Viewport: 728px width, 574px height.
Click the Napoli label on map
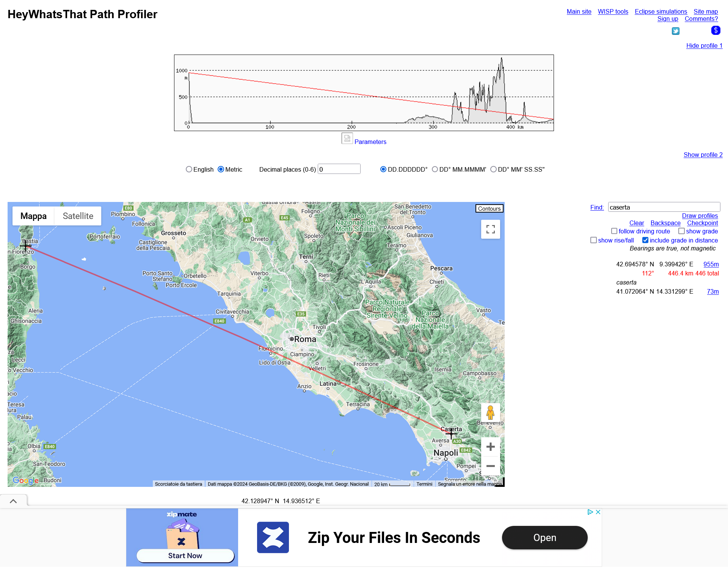[446, 453]
